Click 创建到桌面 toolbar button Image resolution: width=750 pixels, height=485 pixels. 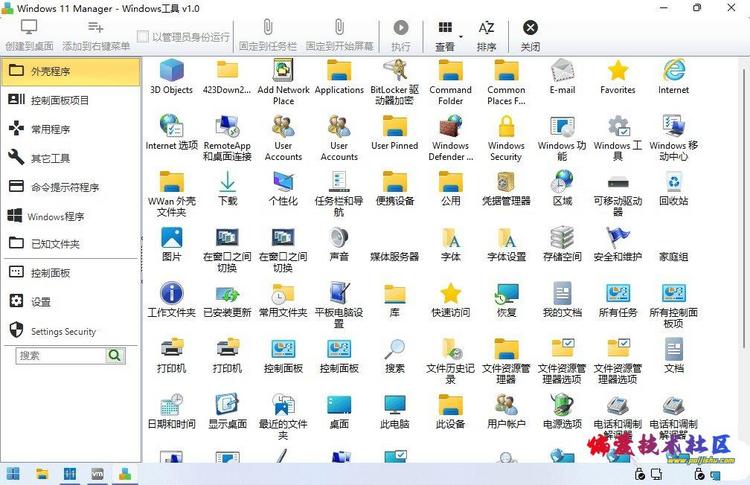click(x=29, y=36)
